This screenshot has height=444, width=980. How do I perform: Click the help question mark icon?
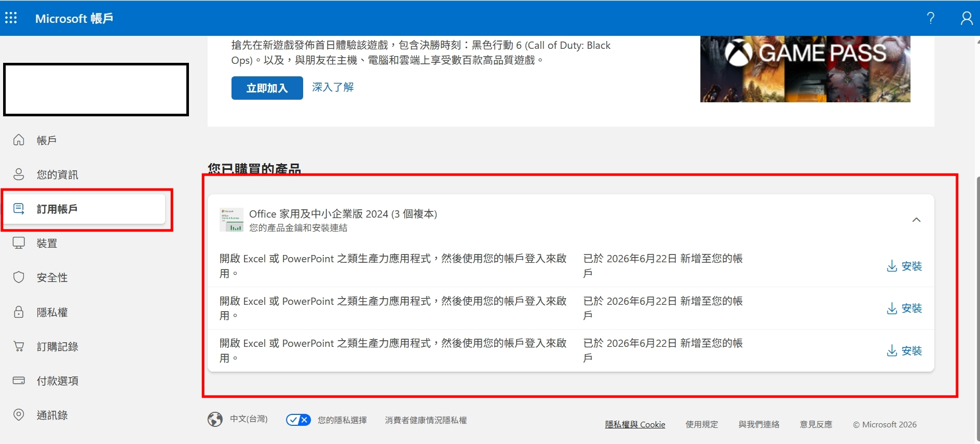click(x=931, y=18)
